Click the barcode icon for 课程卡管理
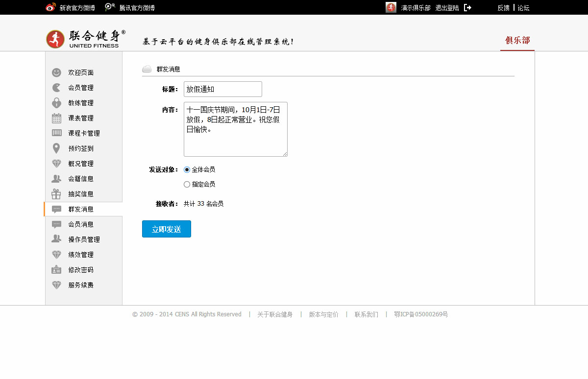This screenshot has width=588, height=379. pyautogui.click(x=56, y=133)
